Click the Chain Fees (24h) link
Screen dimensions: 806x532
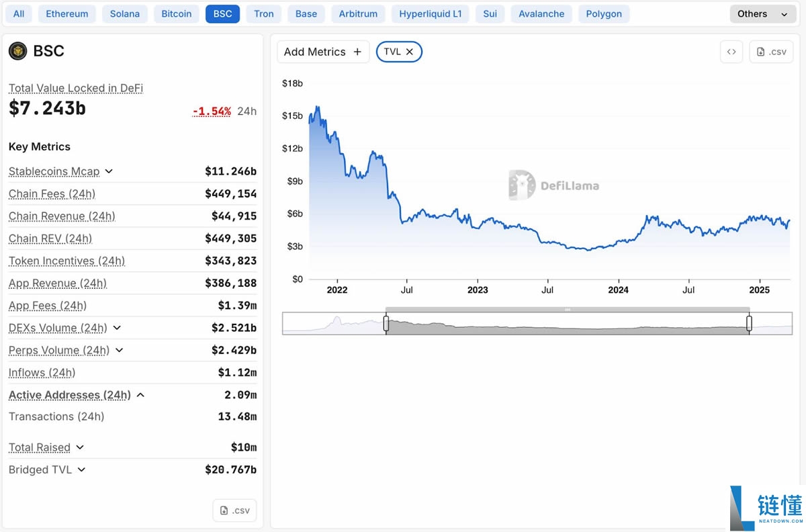52,193
